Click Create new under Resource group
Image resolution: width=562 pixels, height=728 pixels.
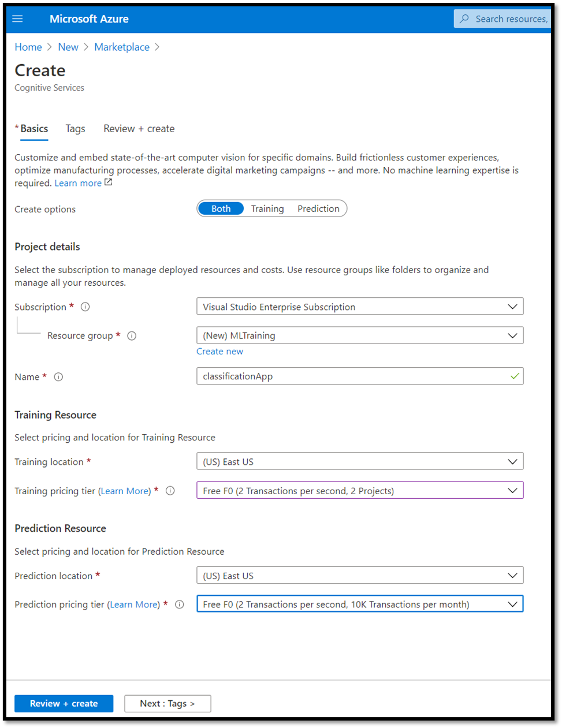[x=219, y=351]
